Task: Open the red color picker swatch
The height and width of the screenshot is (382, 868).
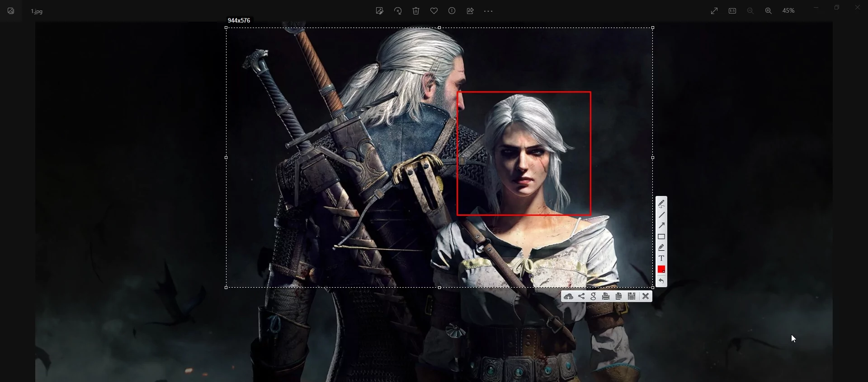Action: pyautogui.click(x=661, y=269)
